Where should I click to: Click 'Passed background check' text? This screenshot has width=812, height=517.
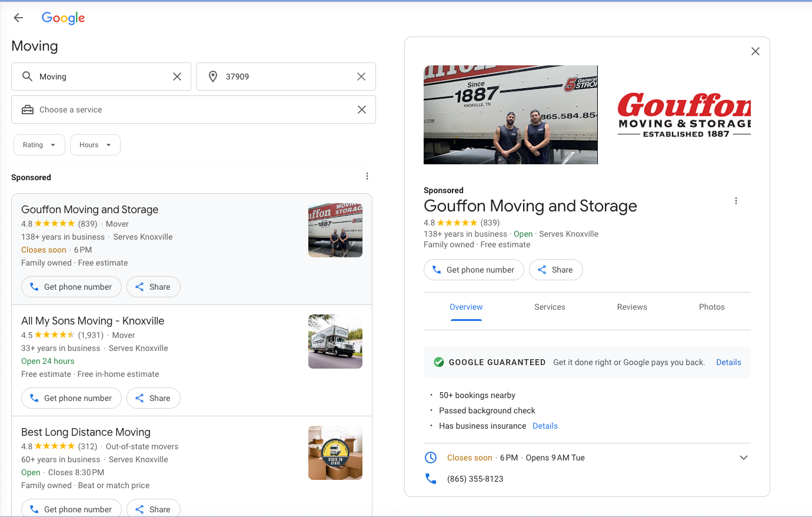tap(487, 410)
